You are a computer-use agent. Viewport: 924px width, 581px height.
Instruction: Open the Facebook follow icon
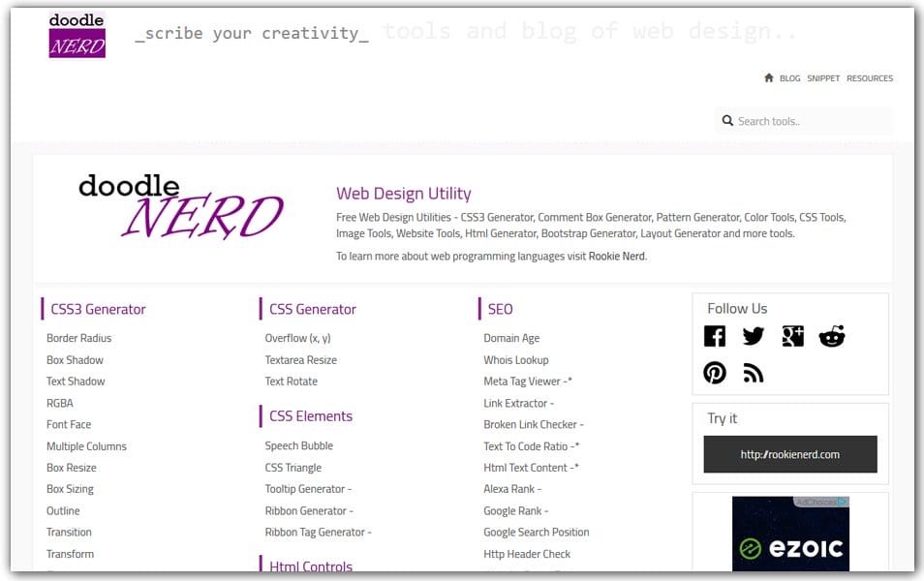[715, 336]
